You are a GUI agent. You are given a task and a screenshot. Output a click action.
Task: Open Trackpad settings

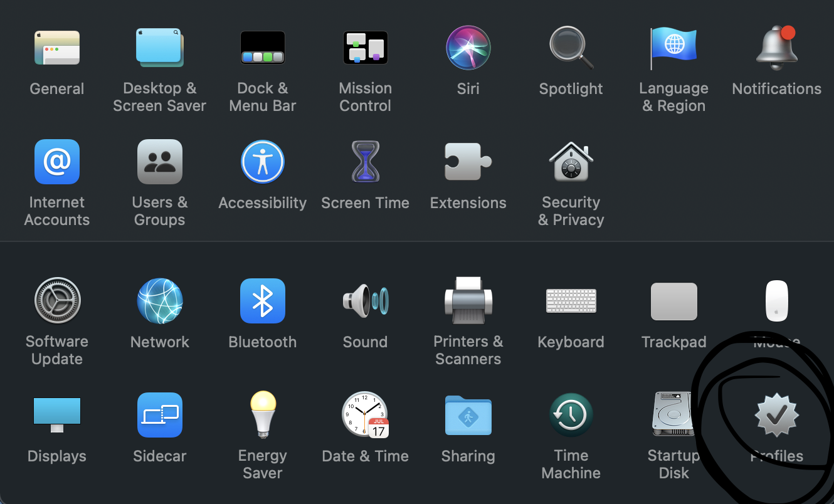[x=674, y=302]
